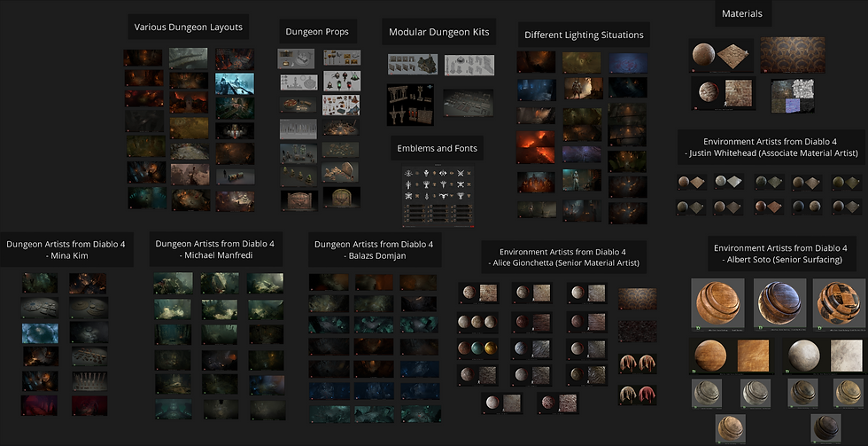The height and width of the screenshot is (446, 868).
Task: Select the blue rune circle lighting image
Action: point(628,63)
